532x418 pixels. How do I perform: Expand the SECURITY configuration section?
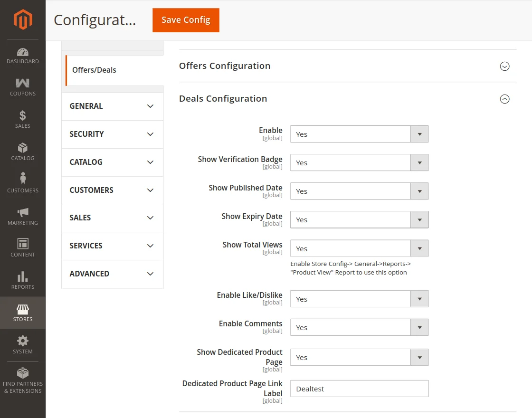click(112, 134)
